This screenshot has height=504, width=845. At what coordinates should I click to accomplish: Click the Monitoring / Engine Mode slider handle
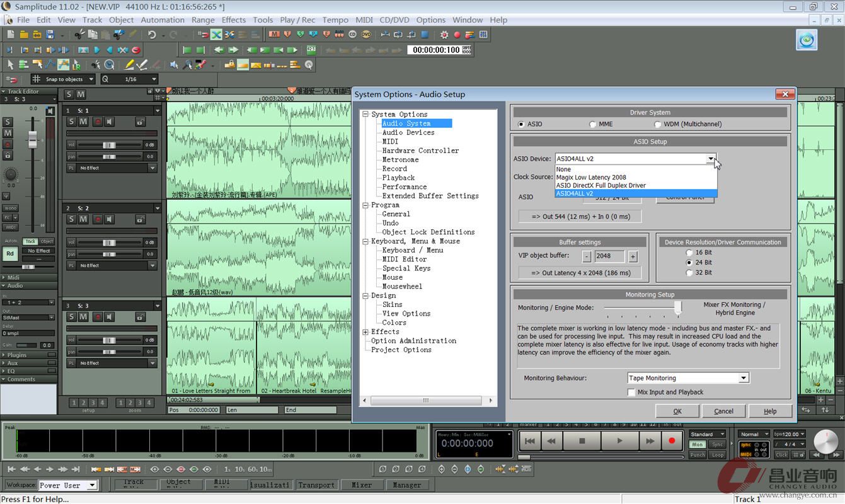[x=678, y=307]
